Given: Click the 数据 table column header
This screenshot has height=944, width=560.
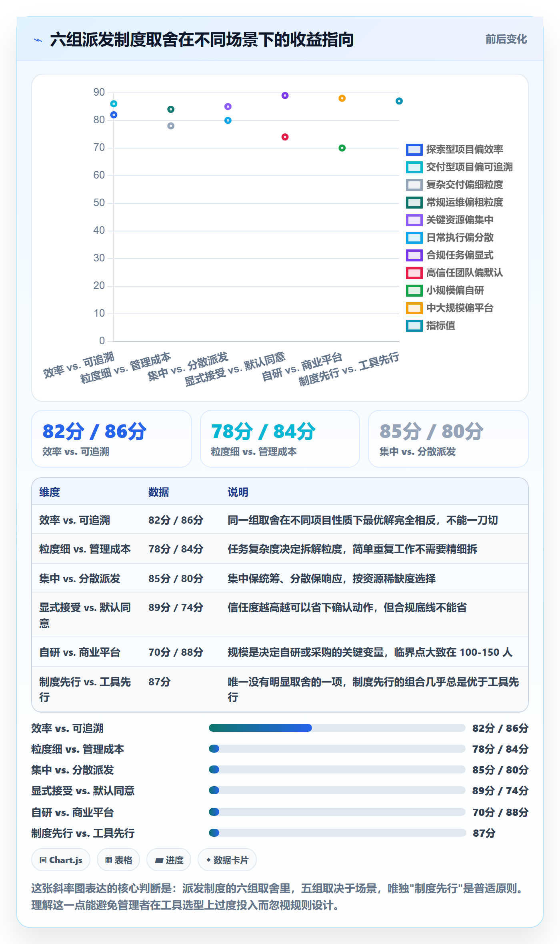Looking at the screenshot, I should (159, 492).
